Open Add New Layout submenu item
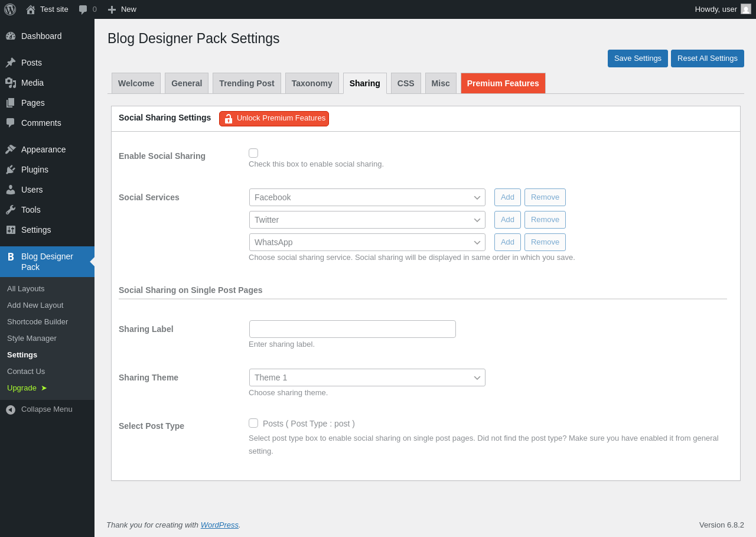 [x=35, y=305]
